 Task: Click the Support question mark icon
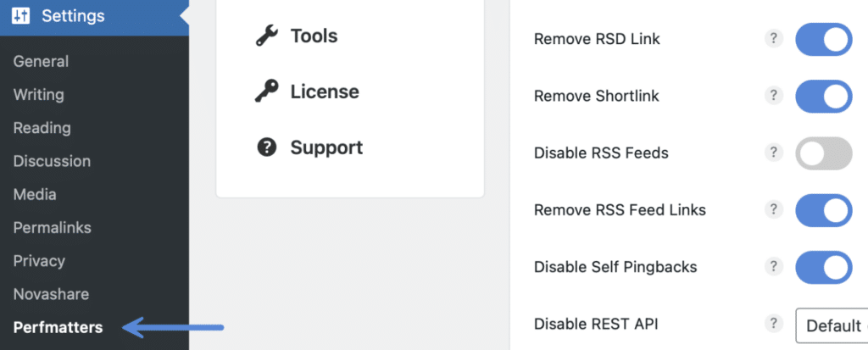[267, 147]
